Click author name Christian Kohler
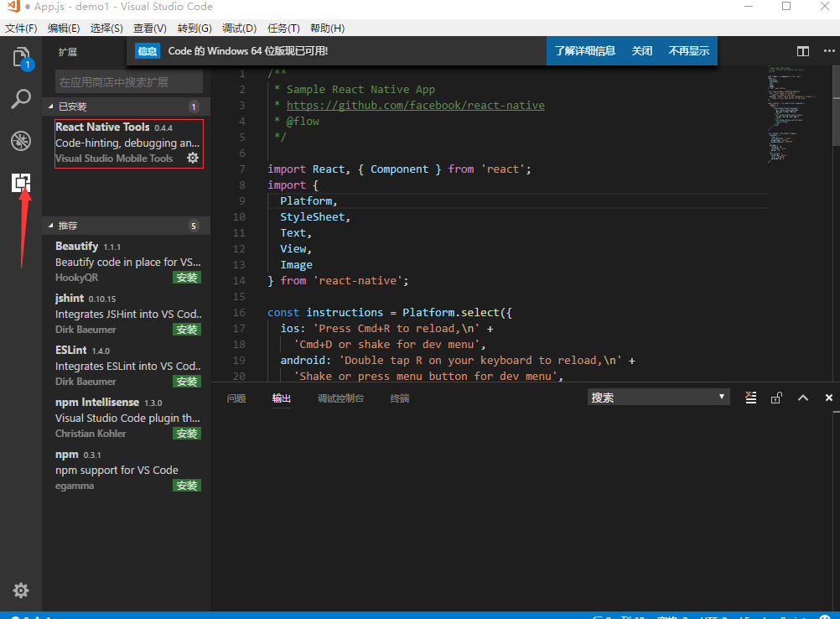 click(91, 434)
